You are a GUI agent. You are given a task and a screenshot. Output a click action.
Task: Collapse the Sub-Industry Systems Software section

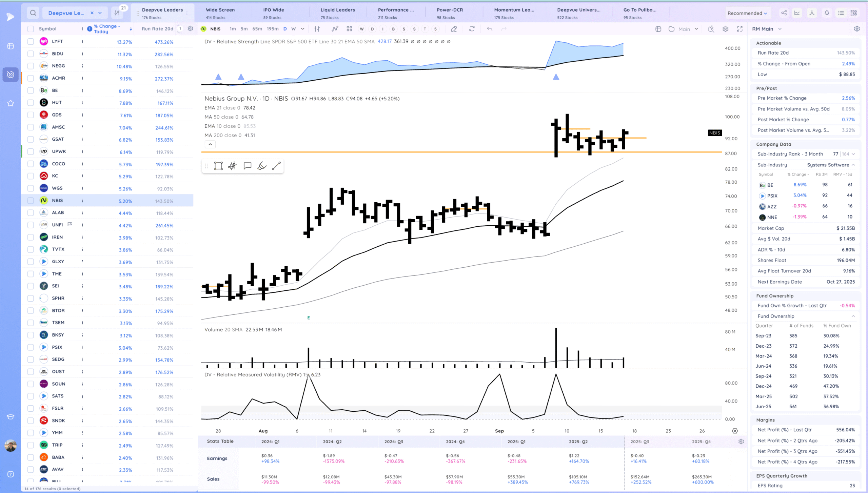pyautogui.click(x=853, y=165)
